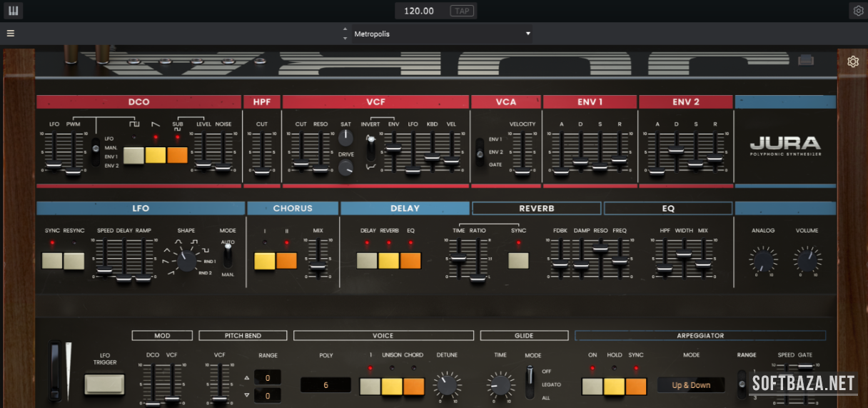Switch to the EQ tab
The width and height of the screenshot is (868, 408).
point(667,208)
